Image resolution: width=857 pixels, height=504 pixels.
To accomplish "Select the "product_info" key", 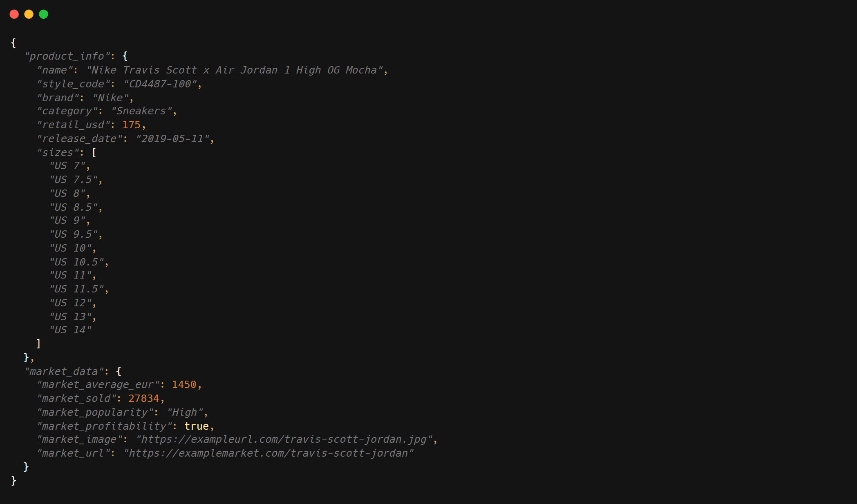I will tap(68, 56).
